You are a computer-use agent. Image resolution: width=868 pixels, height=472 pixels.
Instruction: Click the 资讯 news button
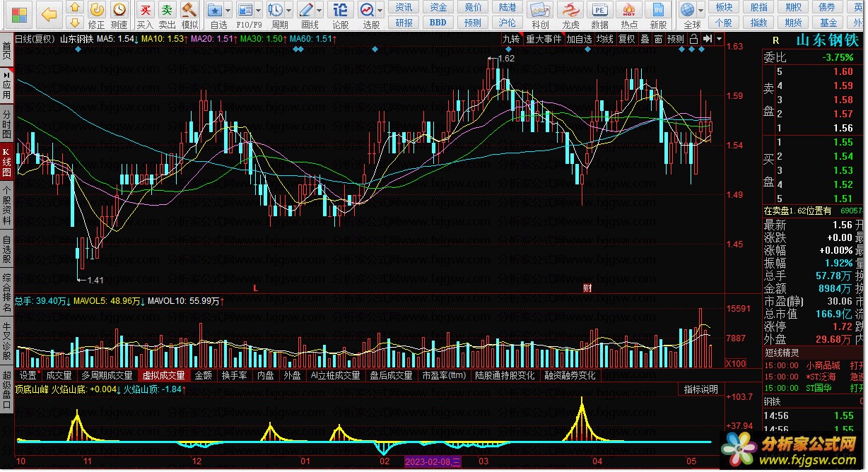[x=404, y=7]
